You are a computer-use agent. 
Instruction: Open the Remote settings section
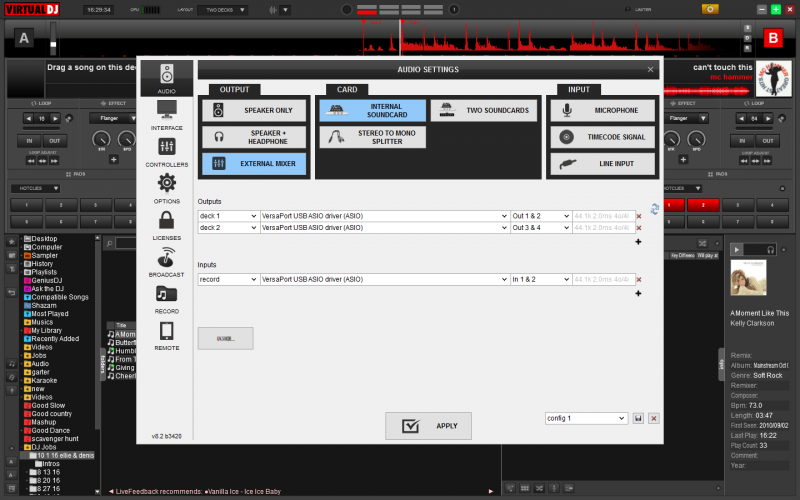[x=166, y=336]
